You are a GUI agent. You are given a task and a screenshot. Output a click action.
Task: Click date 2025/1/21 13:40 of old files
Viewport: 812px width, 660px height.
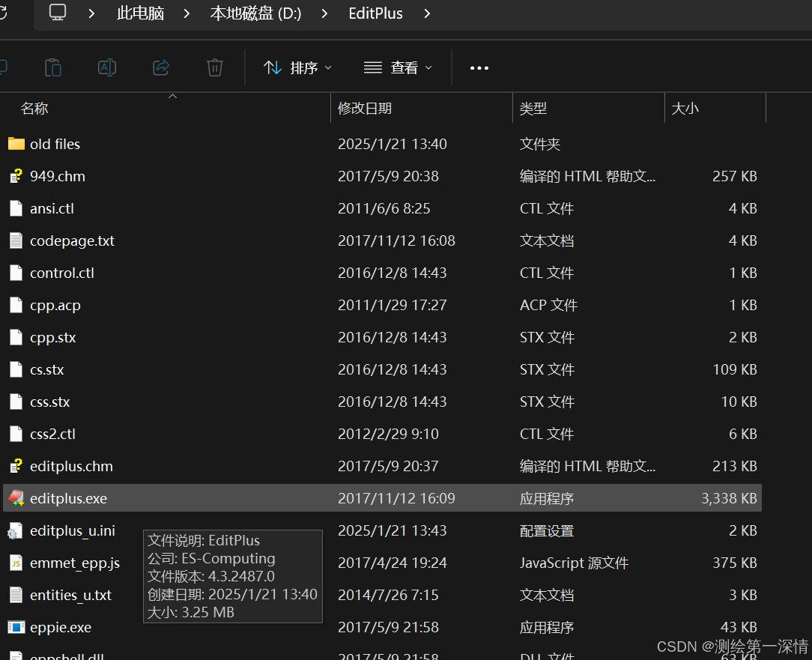pos(392,144)
